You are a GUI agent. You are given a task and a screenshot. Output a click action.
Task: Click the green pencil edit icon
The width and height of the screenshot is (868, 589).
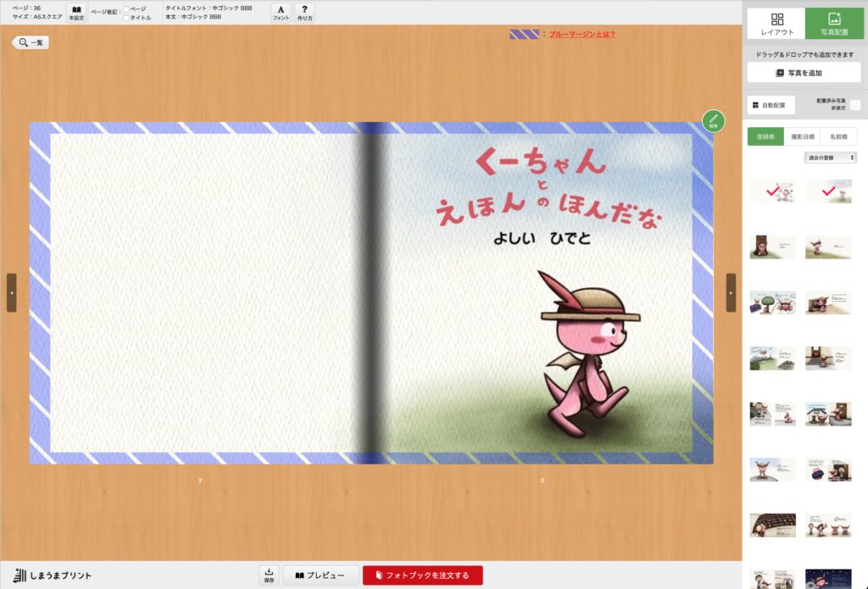[x=714, y=121]
